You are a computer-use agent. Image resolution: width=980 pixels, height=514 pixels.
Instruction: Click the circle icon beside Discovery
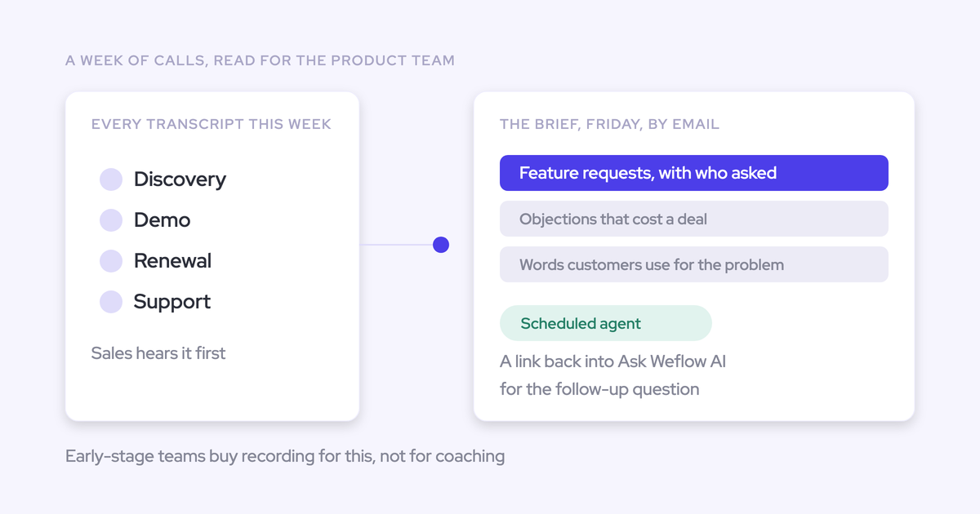111,179
